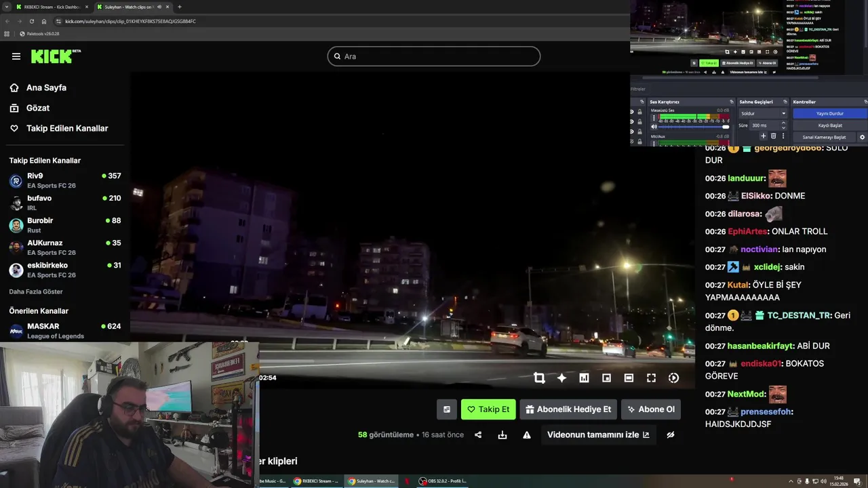Image resolution: width=868 pixels, height=488 pixels.
Task: Open the Palietools bookmark
Action: pos(39,33)
